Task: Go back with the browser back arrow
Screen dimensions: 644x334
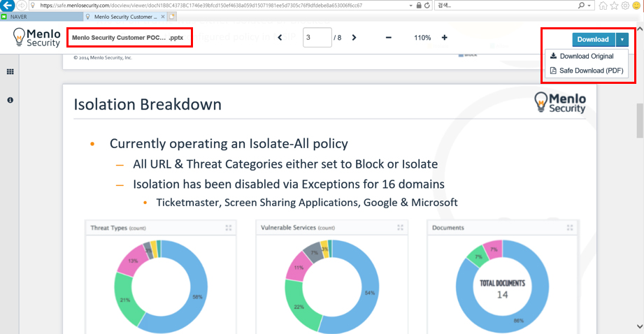Action: (x=6, y=5)
